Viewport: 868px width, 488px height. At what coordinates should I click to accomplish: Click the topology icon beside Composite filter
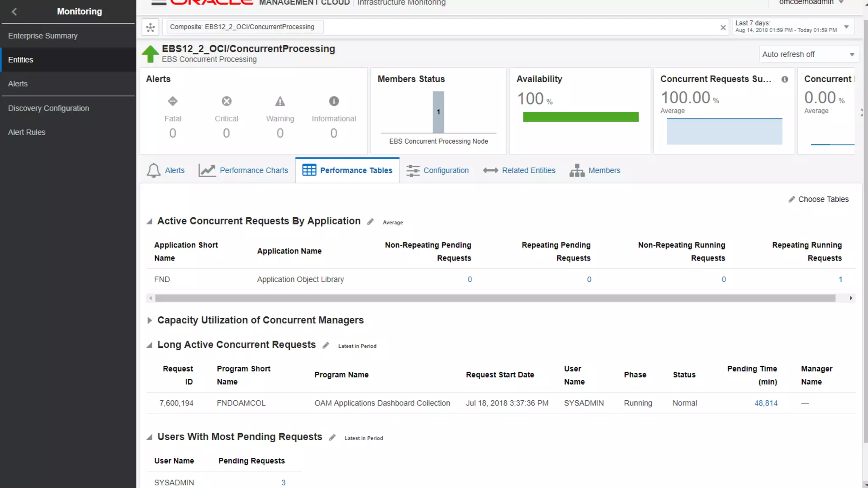coord(150,27)
